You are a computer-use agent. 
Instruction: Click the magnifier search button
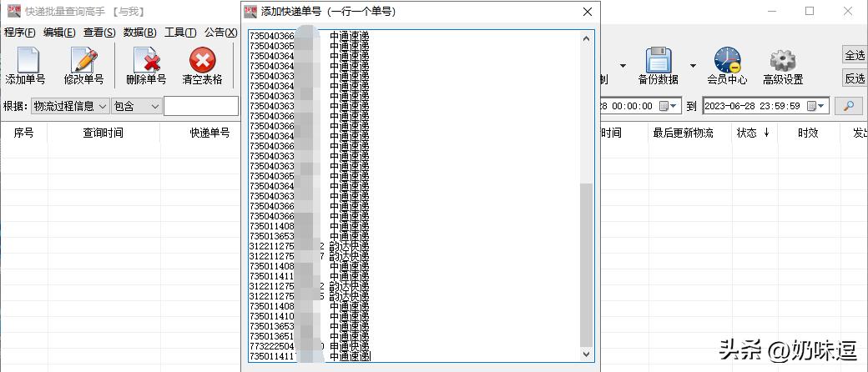pos(849,106)
